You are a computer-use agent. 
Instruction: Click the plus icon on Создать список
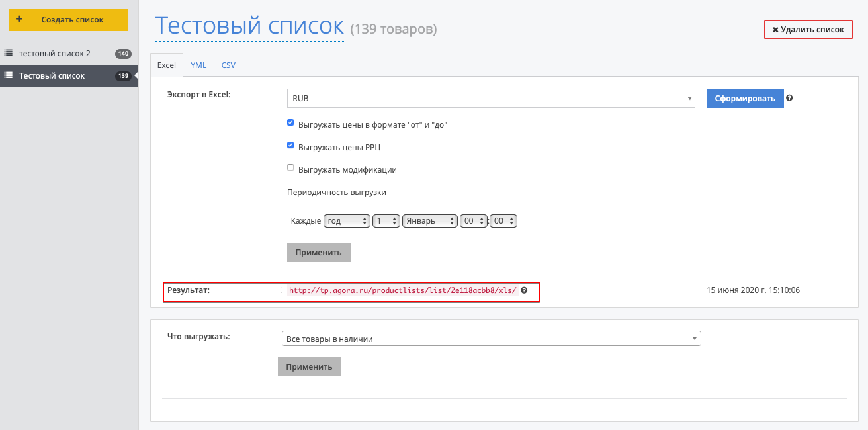tap(19, 20)
